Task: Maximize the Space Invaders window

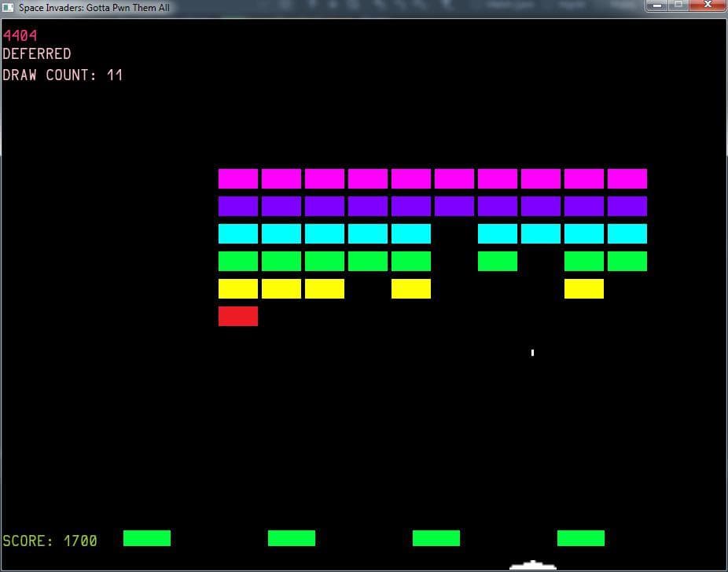Action: coord(678,5)
